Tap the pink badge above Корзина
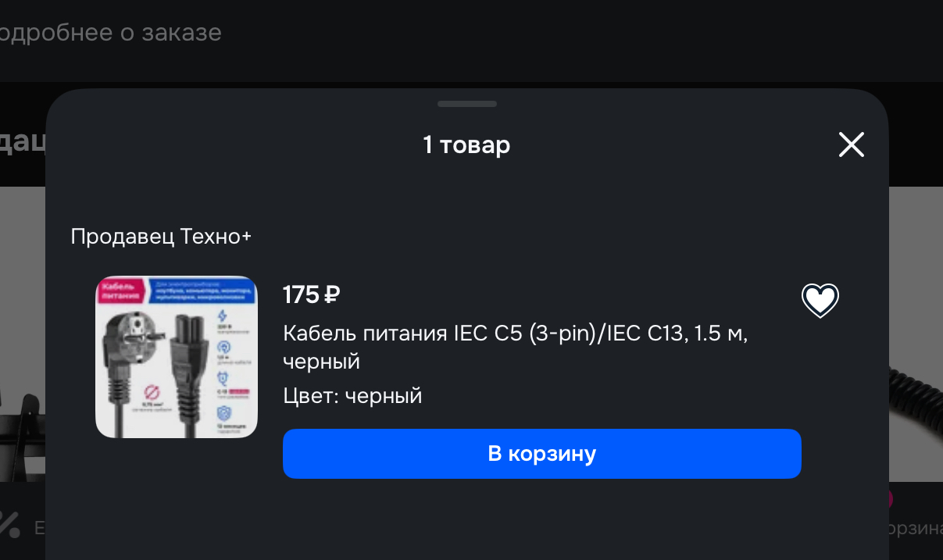The width and height of the screenshot is (943, 560). pyautogui.click(x=890, y=497)
